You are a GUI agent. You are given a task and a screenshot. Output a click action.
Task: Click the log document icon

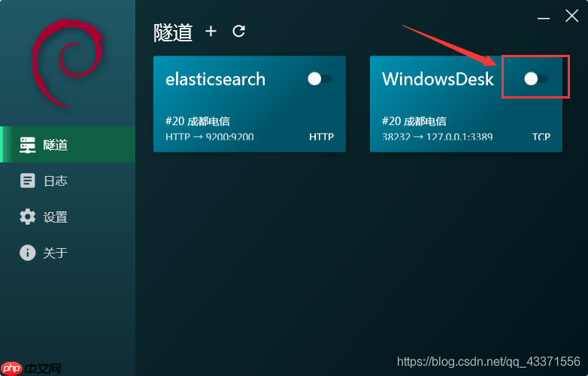[x=27, y=180]
